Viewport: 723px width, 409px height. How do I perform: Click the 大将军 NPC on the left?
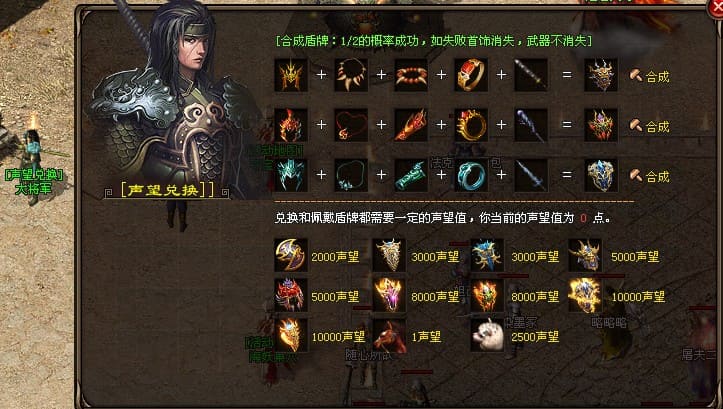point(33,157)
